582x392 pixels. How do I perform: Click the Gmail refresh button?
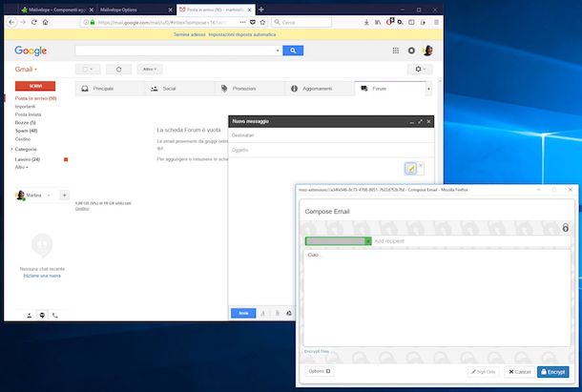(x=118, y=70)
